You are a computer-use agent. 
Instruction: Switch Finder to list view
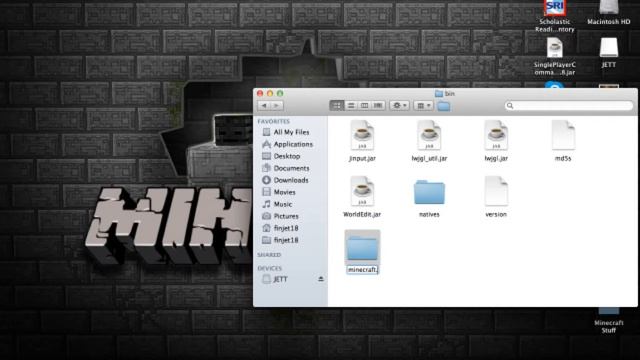coord(351,106)
